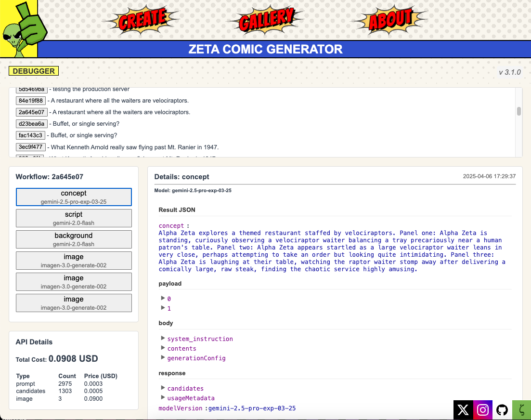Expand the usageMetadata node
Image resolution: width=531 pixels, height=420 pixels.
(163, 398)
